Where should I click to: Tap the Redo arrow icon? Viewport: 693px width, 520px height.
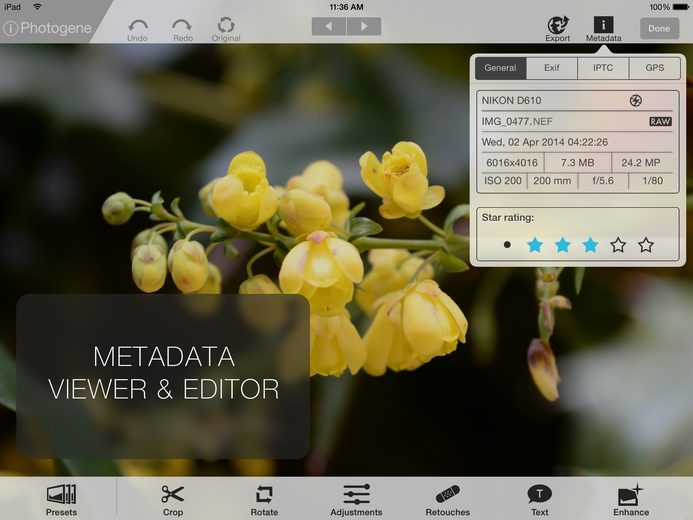point(182,26)
